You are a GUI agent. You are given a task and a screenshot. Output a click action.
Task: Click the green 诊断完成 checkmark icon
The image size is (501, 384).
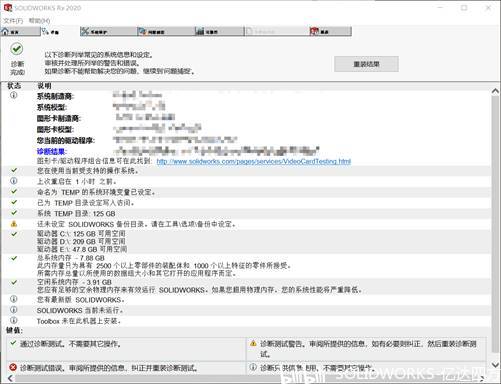click(x=17, y=49)
